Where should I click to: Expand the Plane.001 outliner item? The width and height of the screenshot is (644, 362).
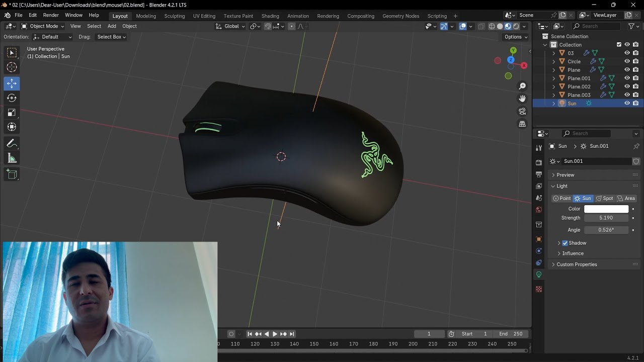554,78
